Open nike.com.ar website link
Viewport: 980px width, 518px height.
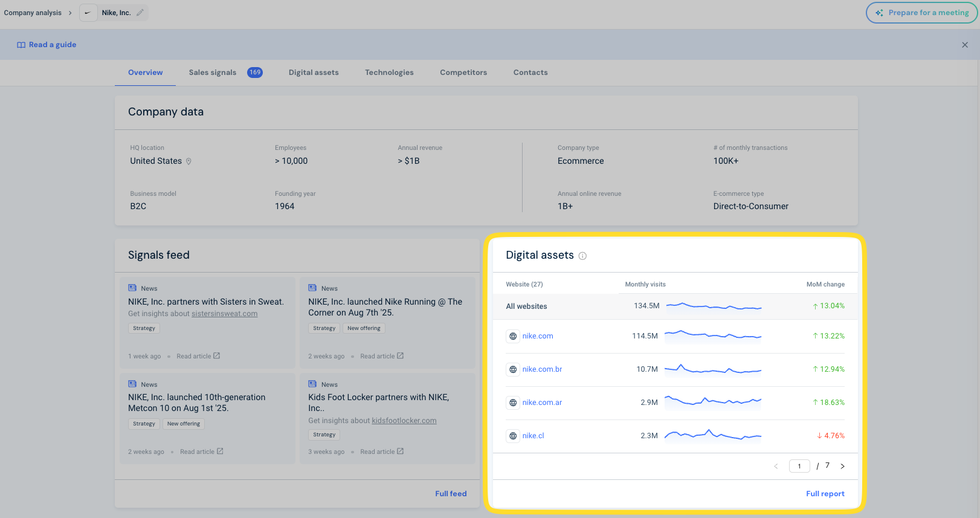(x=542, y=403)
